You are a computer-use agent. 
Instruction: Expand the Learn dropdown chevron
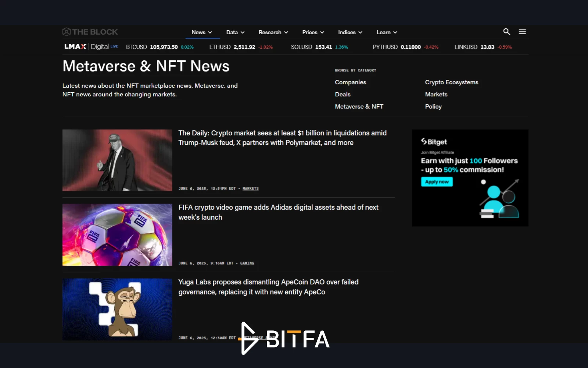[x=395, y=32]
